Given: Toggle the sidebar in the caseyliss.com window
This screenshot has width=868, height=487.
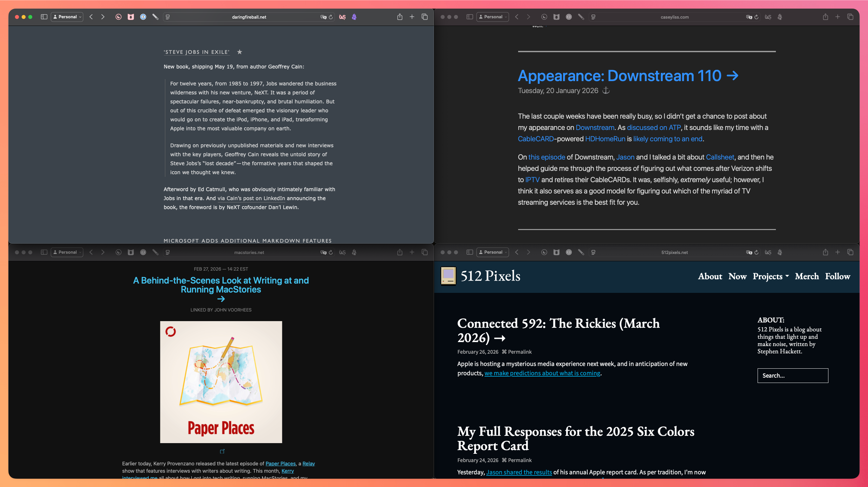Looking at the screenshot, I should (469, 17).
